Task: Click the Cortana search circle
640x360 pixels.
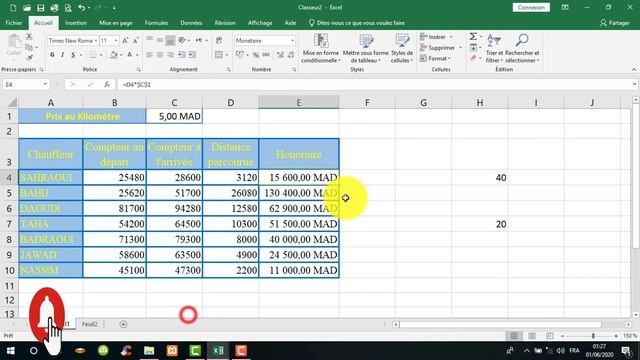Action: pyautogui.click(x=34, y=351)
